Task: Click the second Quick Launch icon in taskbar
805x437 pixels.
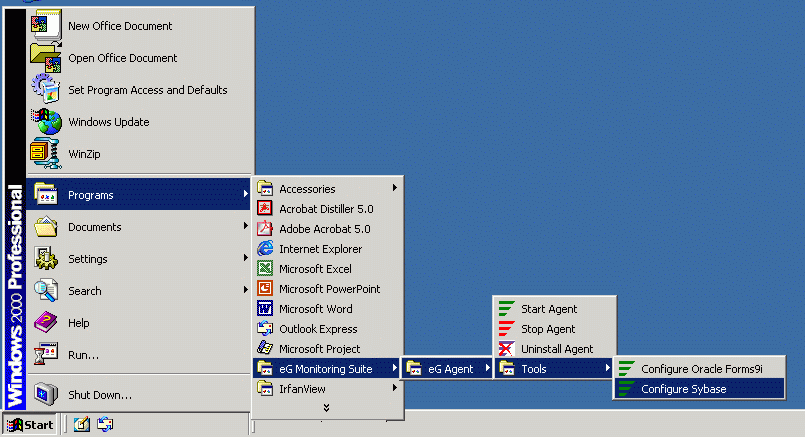Action: pyautogui.click(x=105, y=424)
